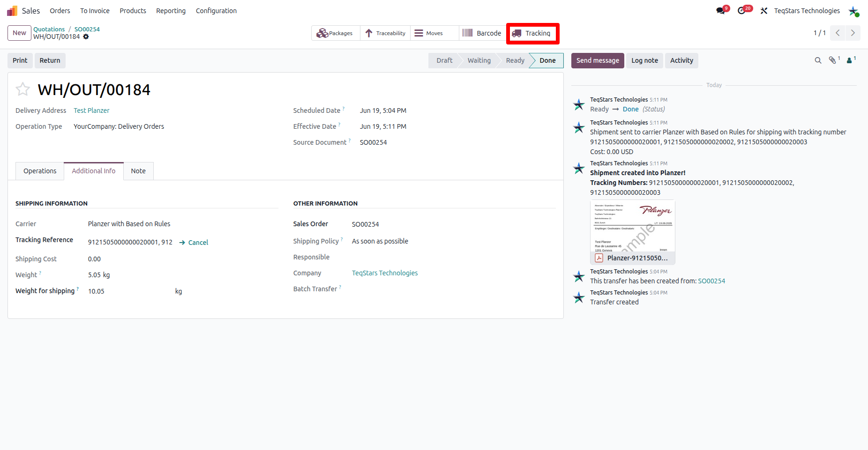
Task: Click the Batch Transfer help question mark
Action: tap(340, 287)
